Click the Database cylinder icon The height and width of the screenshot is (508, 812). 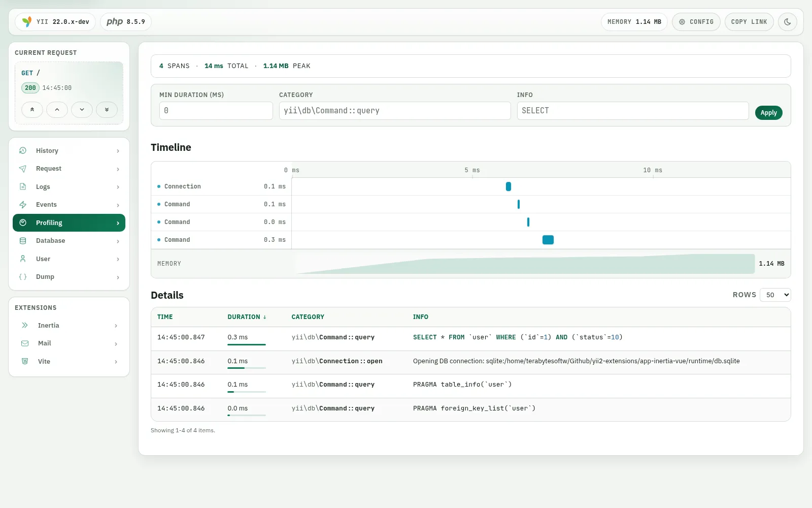(x=23, y=241)
